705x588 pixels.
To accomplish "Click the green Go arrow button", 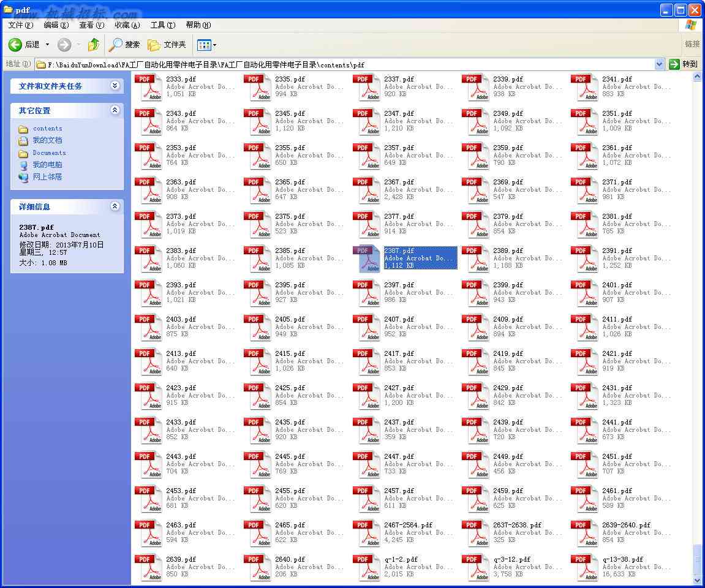I will [674, 64].
